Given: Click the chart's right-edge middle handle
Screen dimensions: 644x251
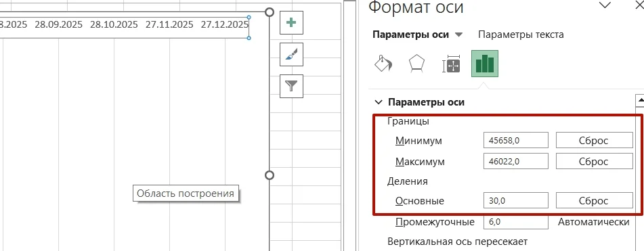Looking at the screenshot, I should click(270, 175).
